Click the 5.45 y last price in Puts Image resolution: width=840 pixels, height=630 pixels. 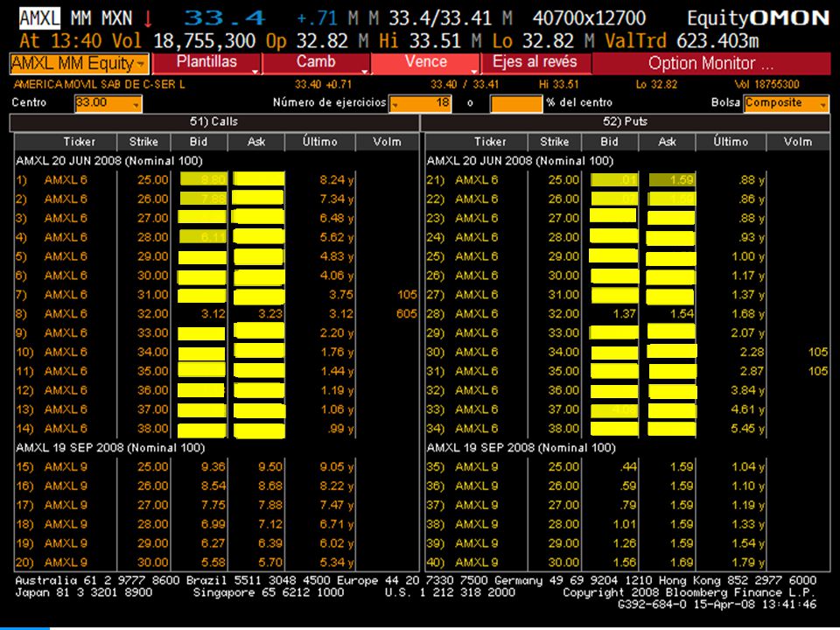pyautogui.click(x=747, y=429)
